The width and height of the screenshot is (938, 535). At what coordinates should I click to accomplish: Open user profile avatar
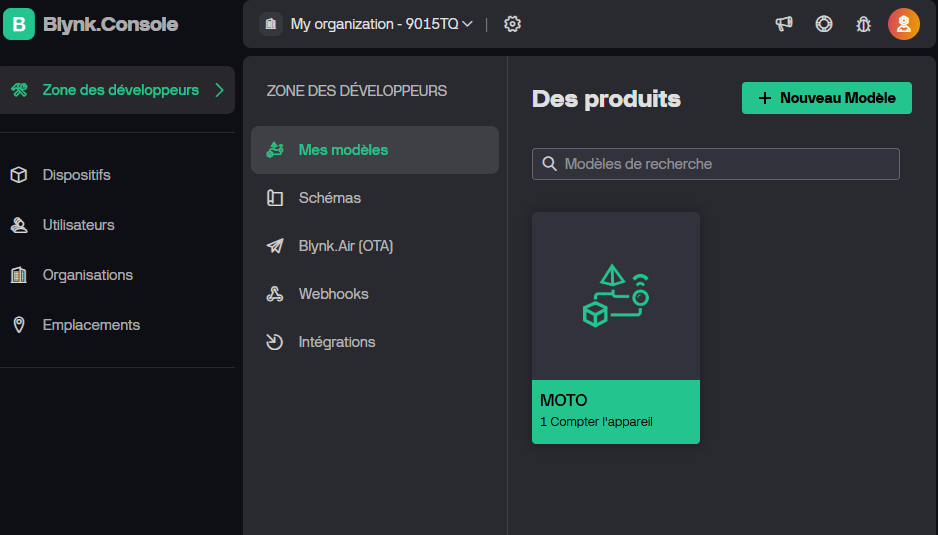(x=903, y=24)
